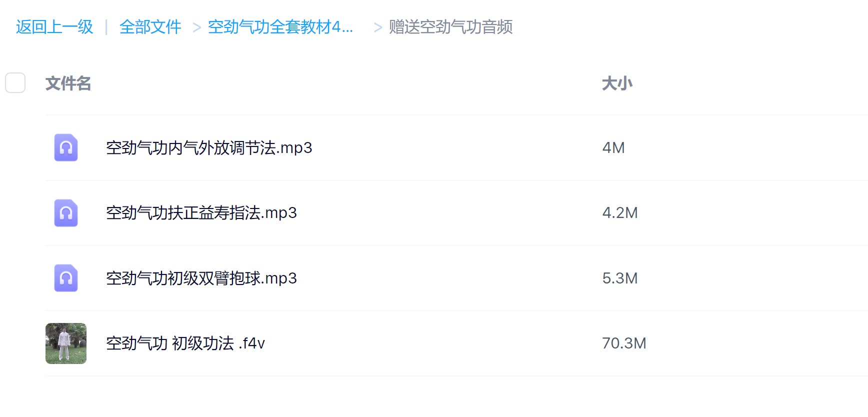This screenshot has height=417, width=868.
Task: Toggle the select-all checkbox beside 文件名
Action: coord(15,83)
